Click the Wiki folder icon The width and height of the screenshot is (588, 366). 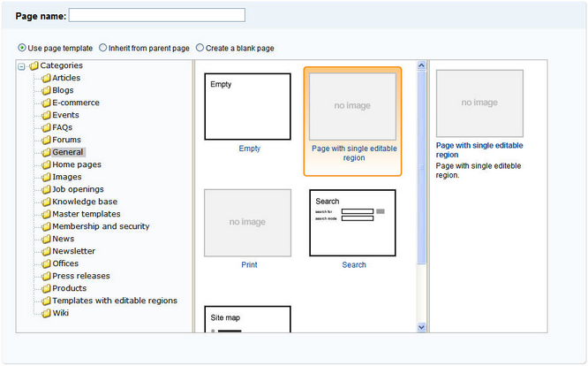click(46, 314)
